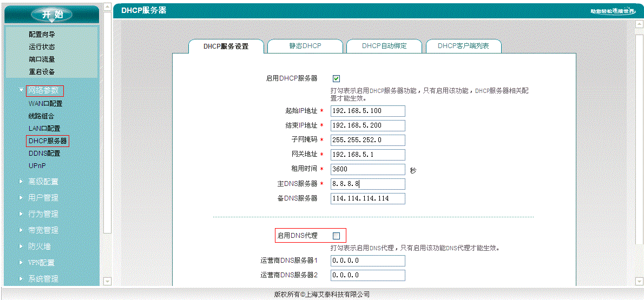Viewport: 644px width, 300px height.
Task: Click the 运营商DNS服务器1 input field
Action: [x=367, y=261]
